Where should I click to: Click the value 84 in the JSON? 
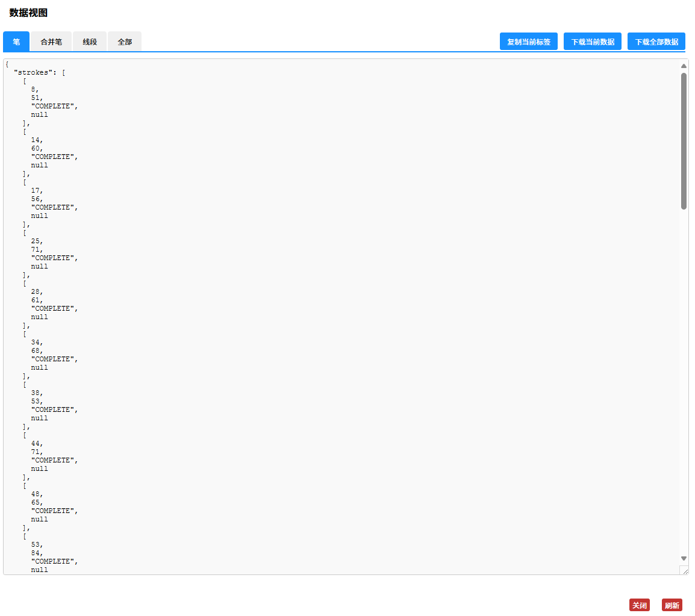tap(37, 553)
